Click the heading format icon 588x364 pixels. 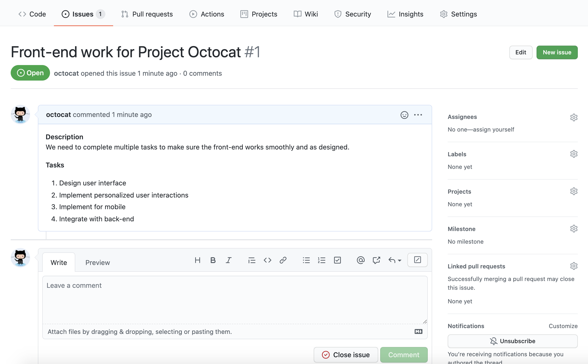197,260
